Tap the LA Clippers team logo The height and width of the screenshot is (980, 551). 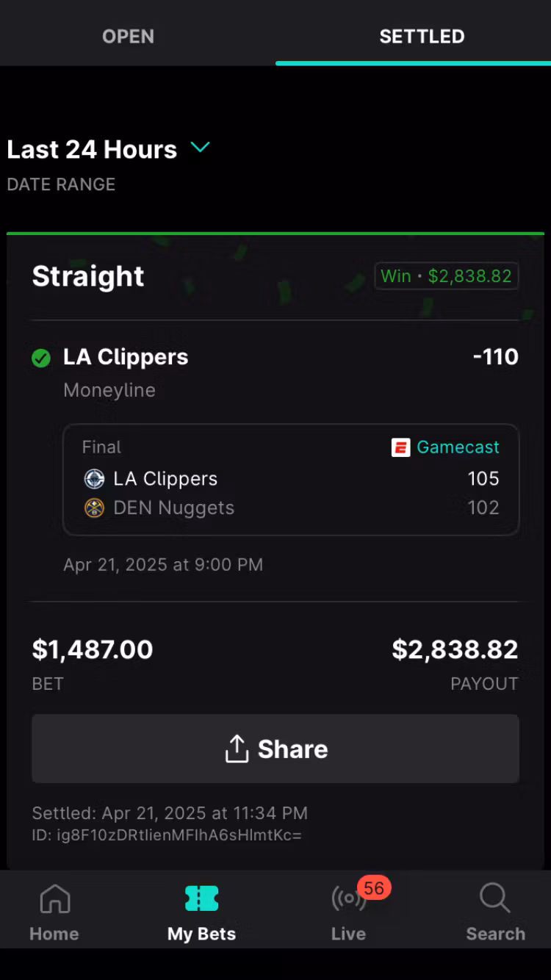pyautogui.click(x=94, y=479)
